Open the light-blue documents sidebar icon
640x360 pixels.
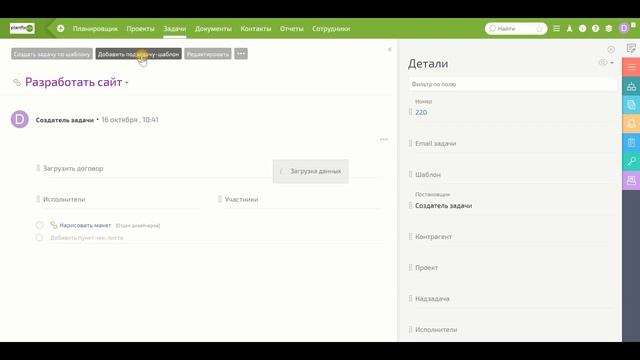tap(631, 105)
